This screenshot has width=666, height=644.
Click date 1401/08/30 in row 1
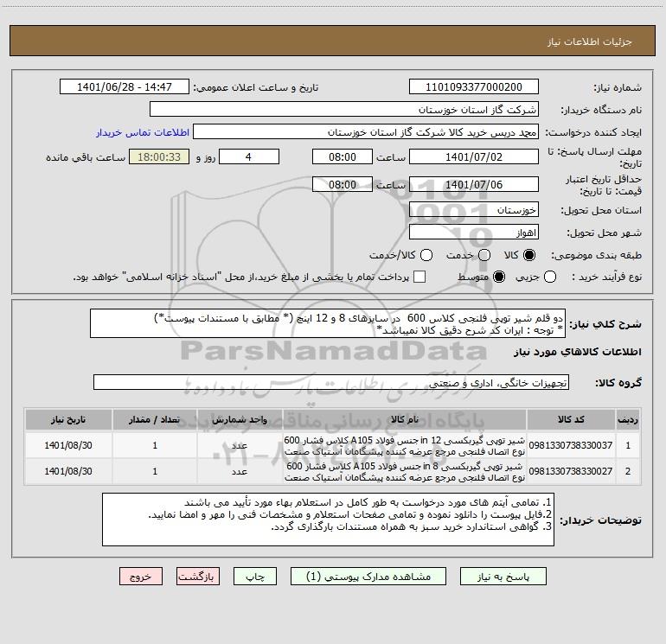68,445
